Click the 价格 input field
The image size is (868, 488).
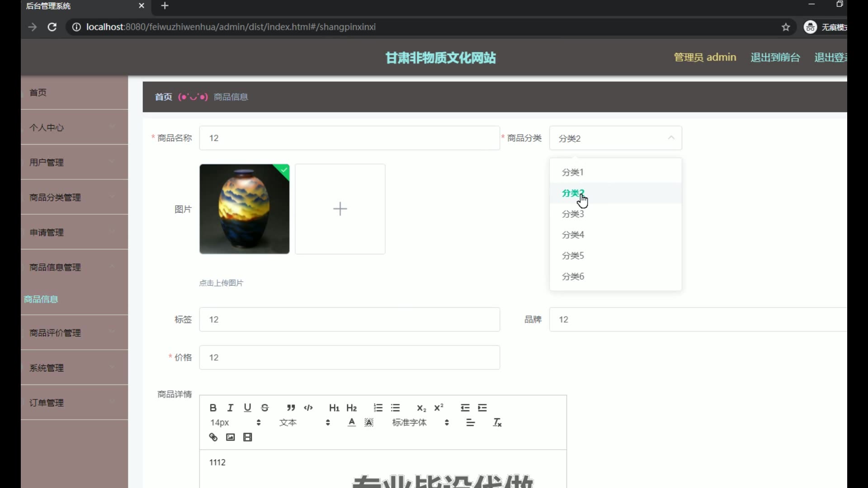pyautogui.click(x=349, y=357)
